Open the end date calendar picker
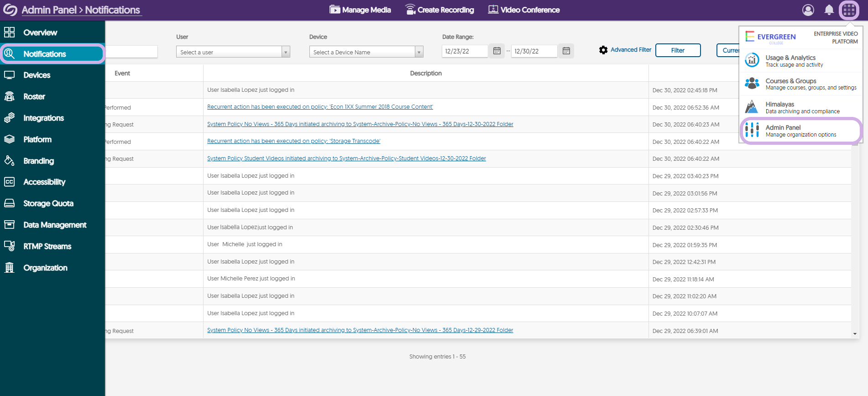This screenshot has width=868, height=396. pos(566,51)
